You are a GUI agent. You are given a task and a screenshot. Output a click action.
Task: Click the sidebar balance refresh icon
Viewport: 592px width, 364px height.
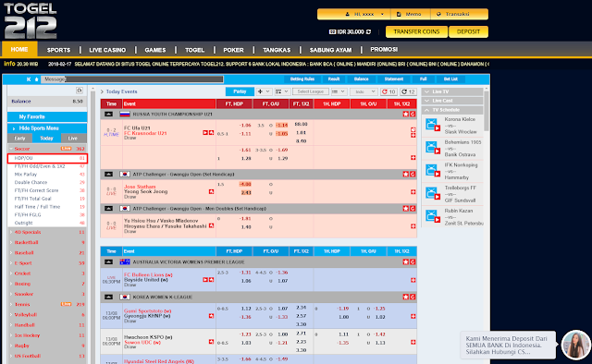80,91
